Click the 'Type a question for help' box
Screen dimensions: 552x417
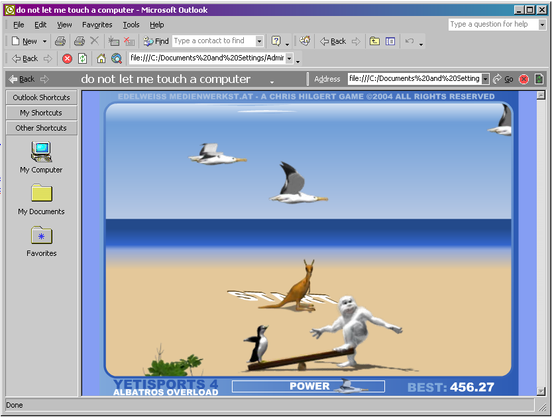[x=493, y=24]
